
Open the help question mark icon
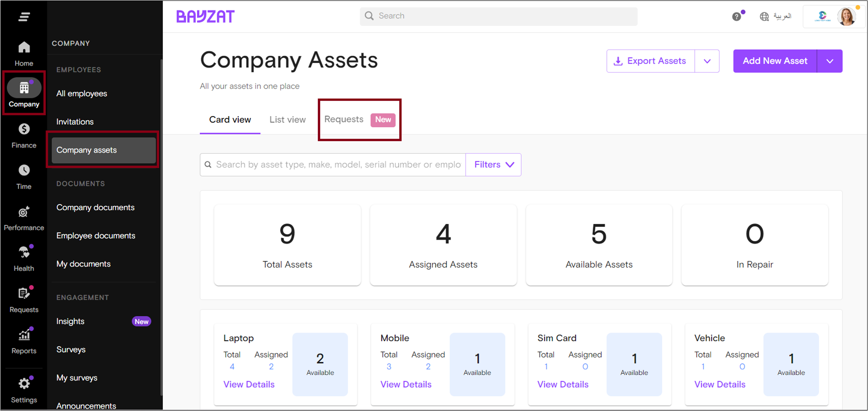(x=737, y=16)
